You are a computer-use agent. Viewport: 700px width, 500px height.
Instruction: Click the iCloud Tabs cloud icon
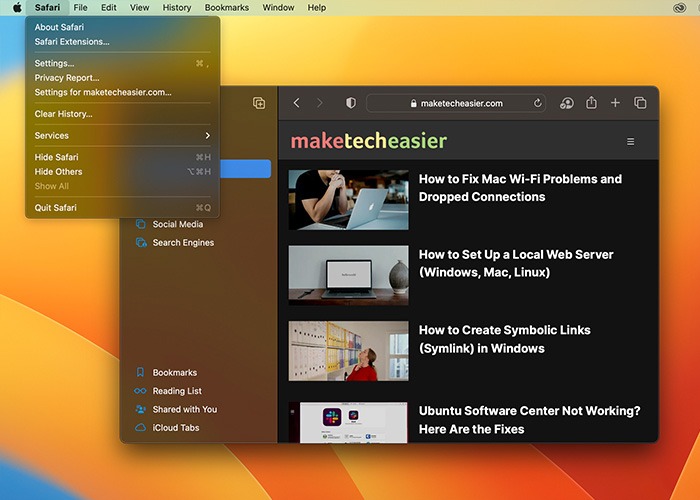point(140,427)
